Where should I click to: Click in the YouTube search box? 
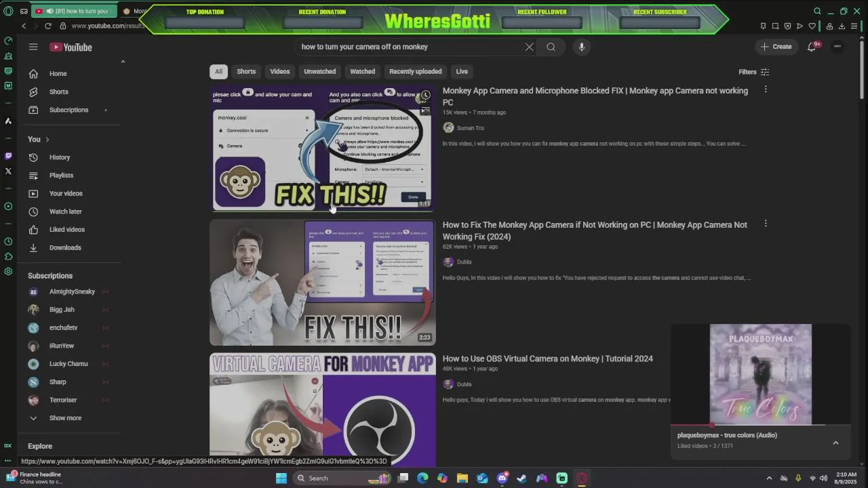click(407, 47)
